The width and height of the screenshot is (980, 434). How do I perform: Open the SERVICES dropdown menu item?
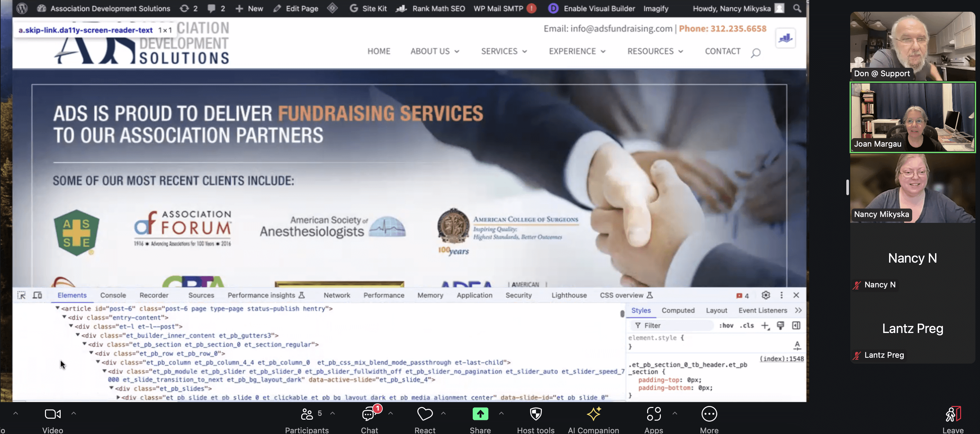point(499,51)
